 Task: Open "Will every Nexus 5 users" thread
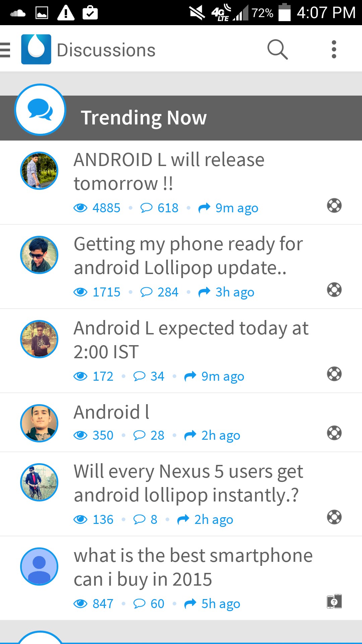coord(188,483)
